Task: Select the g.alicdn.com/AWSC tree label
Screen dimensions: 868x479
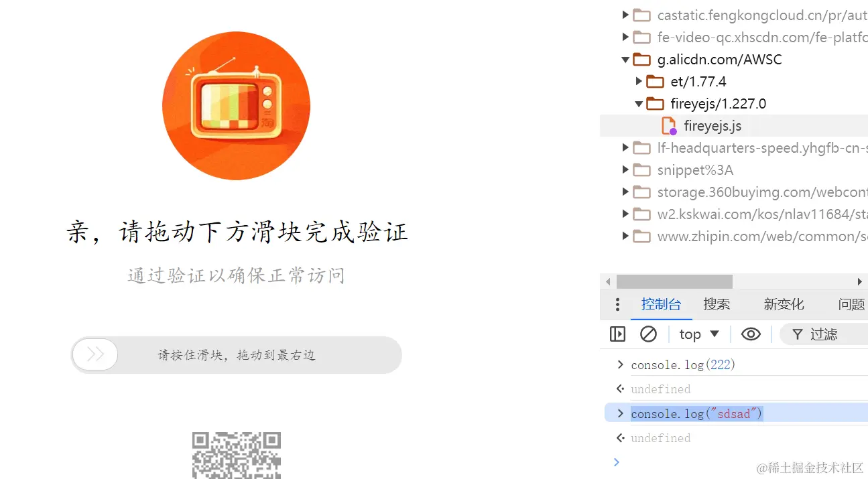Action: point(719,59)
